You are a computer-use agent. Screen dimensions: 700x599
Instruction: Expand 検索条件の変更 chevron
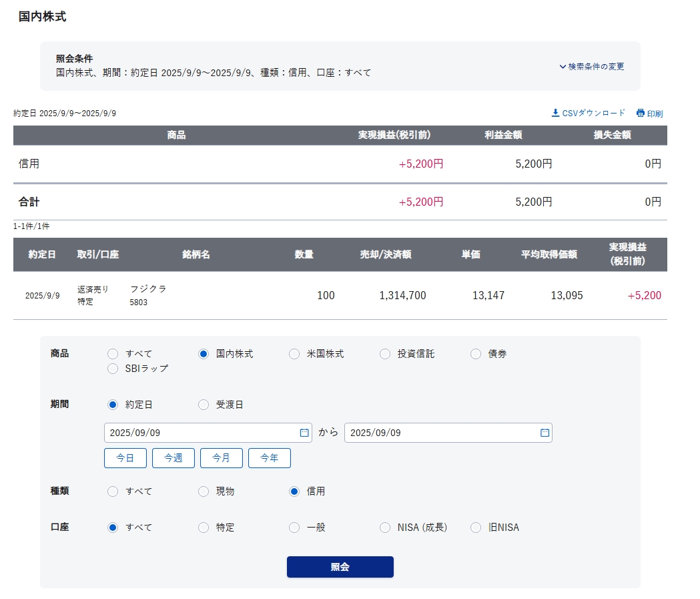(x=563, y=67)
